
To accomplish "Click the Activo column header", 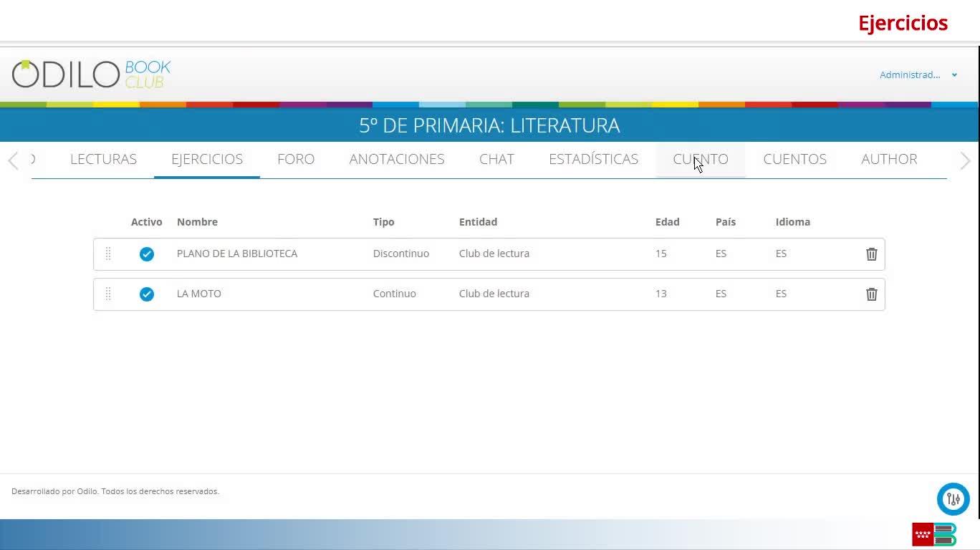I will click(x=147, y=222).
